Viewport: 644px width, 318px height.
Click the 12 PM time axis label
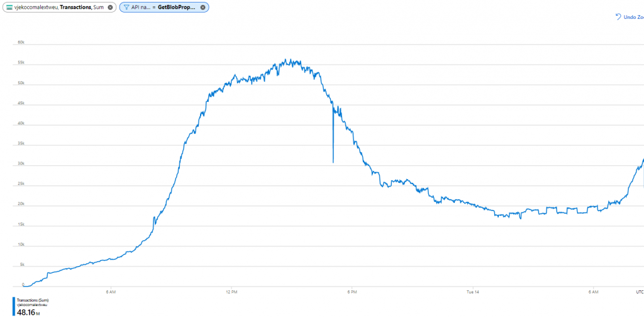[231, 292]
